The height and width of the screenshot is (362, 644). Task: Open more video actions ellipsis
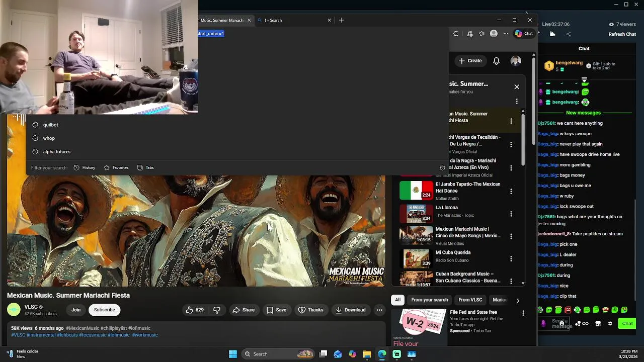point(379,310)
